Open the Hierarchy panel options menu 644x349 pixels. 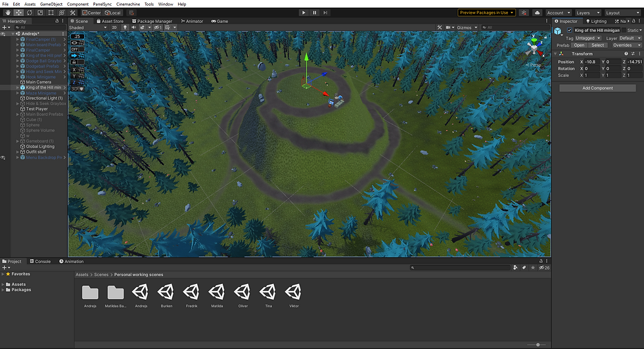point(63,21)
